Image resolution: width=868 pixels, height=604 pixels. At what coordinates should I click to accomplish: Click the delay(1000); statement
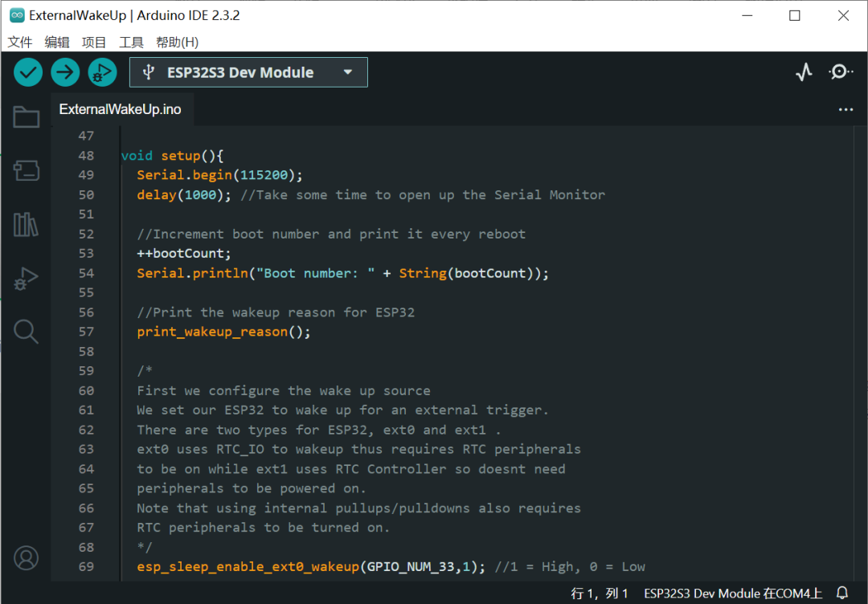[184, 194]
